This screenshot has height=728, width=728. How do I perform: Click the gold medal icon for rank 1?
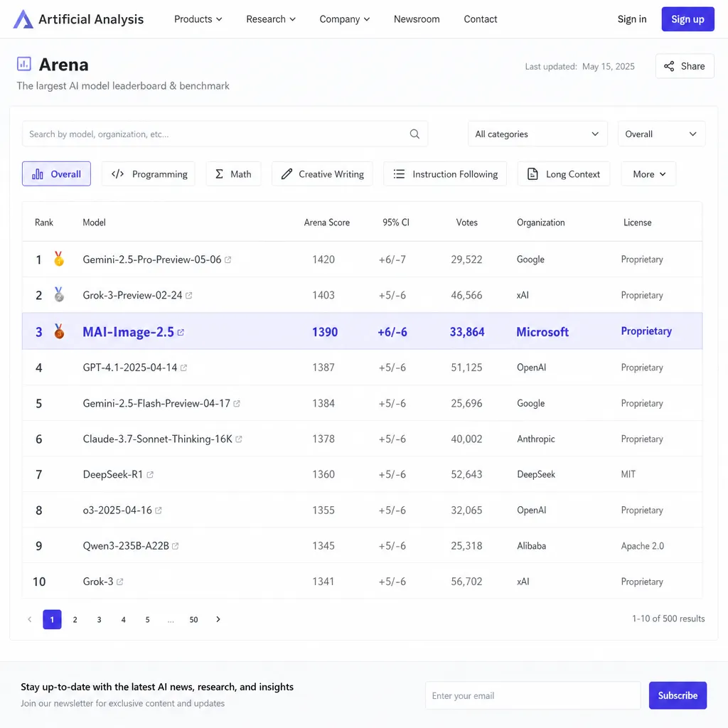(x=59, y=259)
